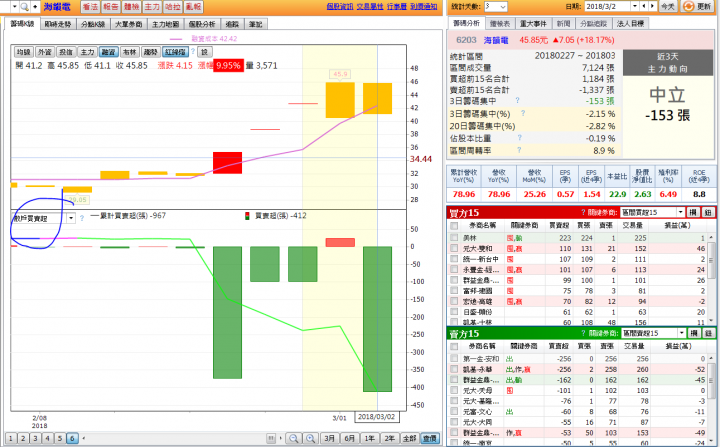Switch to the 即時走勢 tab
720x447 pixels.
click(58, 24)
